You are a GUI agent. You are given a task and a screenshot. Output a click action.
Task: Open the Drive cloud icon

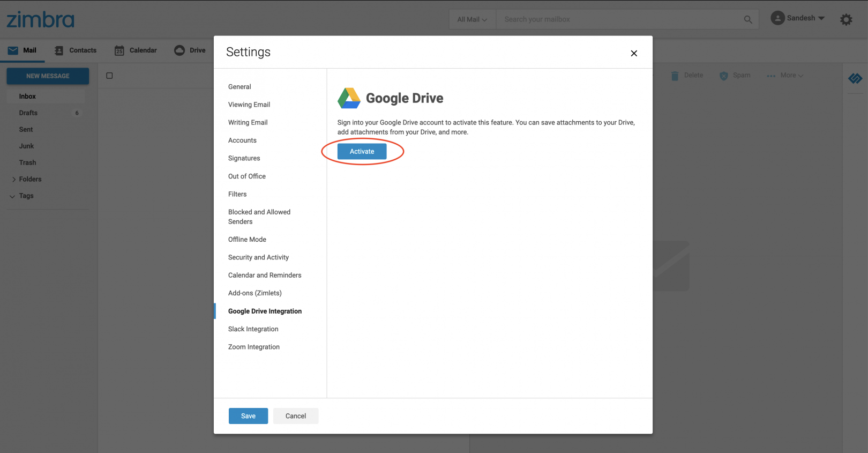(x=179, y=50)
